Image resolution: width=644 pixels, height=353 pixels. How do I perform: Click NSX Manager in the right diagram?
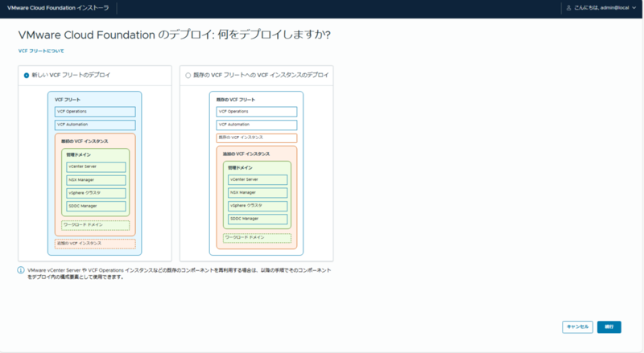(258, 192)
